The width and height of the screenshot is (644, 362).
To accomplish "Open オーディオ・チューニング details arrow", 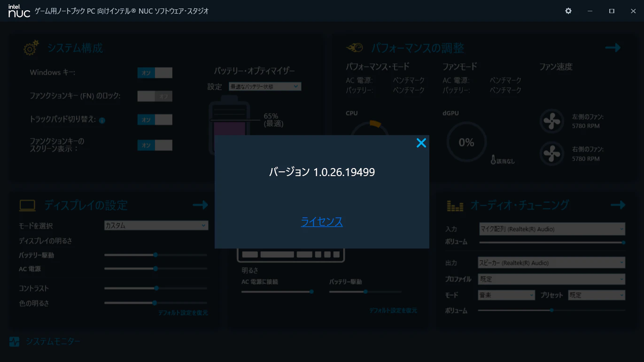I will (618, 205).
